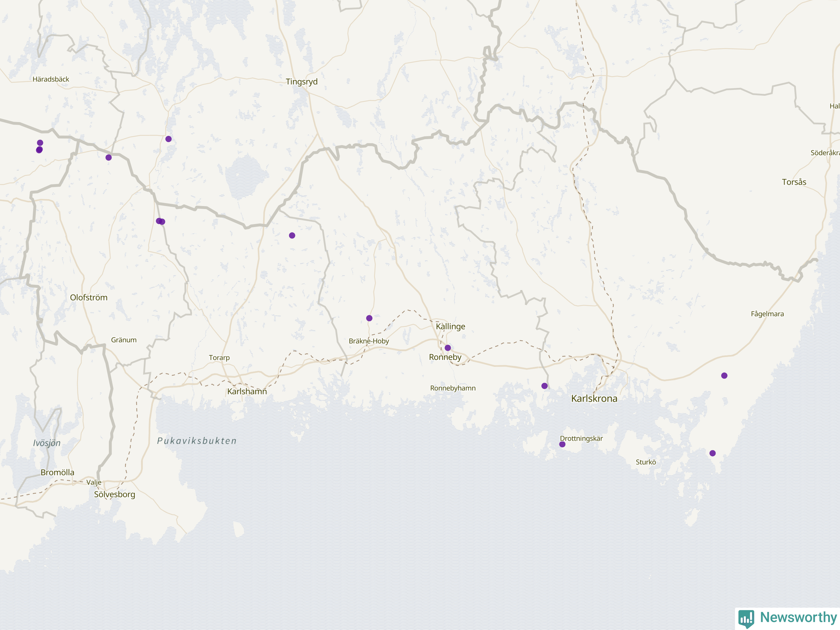Click the Torarp label
The width and height of the screenshot is (840, 630).
coord(219,358)
